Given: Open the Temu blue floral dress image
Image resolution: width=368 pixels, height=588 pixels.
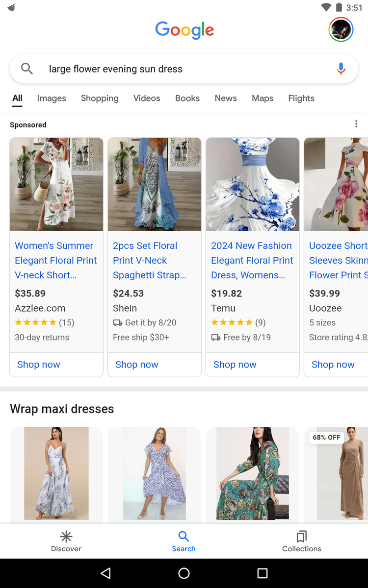Looking at the screenshot, I should click(253, 184).
